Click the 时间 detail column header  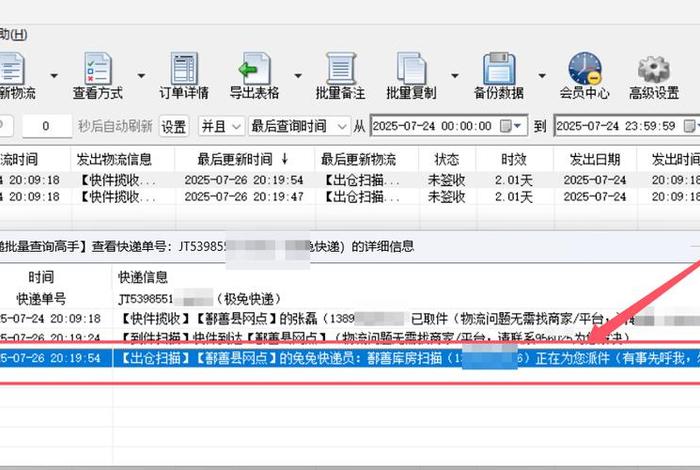coord(41,277)
